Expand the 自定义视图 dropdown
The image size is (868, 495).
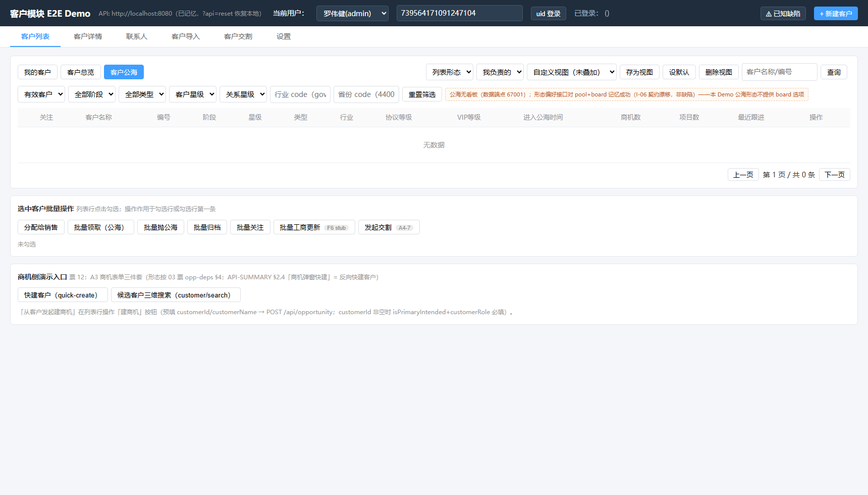click(572, 72)
